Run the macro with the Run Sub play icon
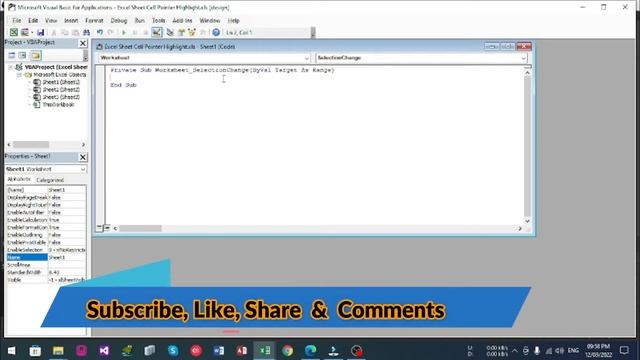 (124, 32)
